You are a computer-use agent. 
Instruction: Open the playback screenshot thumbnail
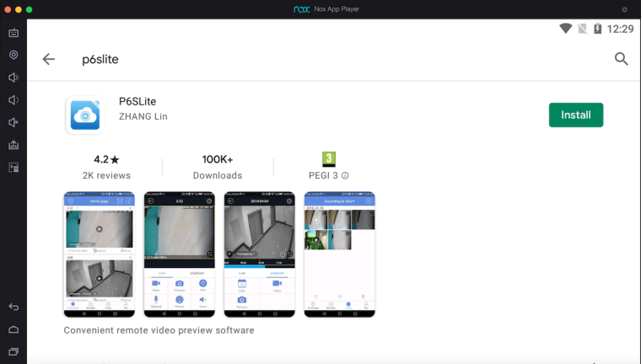tap(259, 254)
